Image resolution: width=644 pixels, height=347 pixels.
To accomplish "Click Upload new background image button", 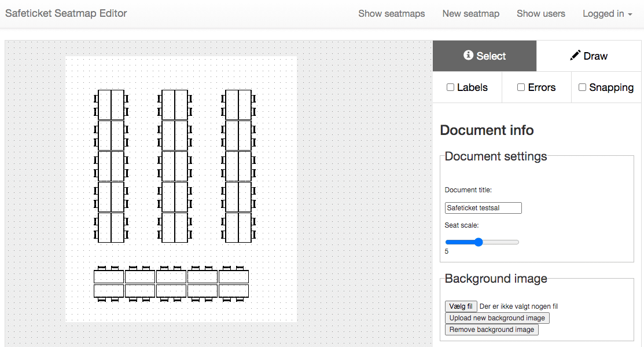I will pyautogui.click(x=497, y=318).
